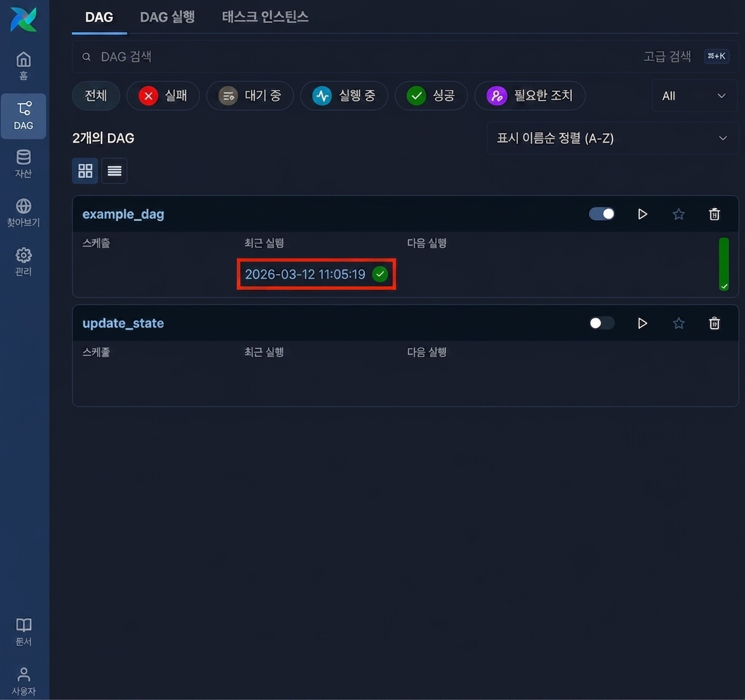The width and height of the screenshot is (745, 700).
Task: Open User (사용자) menu
Action: click(x=23, y=681)
